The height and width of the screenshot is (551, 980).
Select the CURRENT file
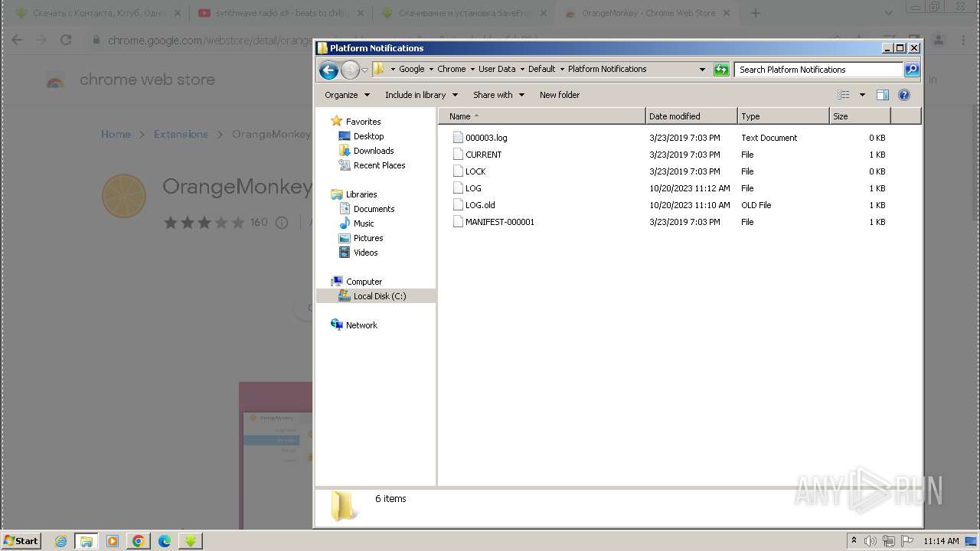[x=484, y=155]
